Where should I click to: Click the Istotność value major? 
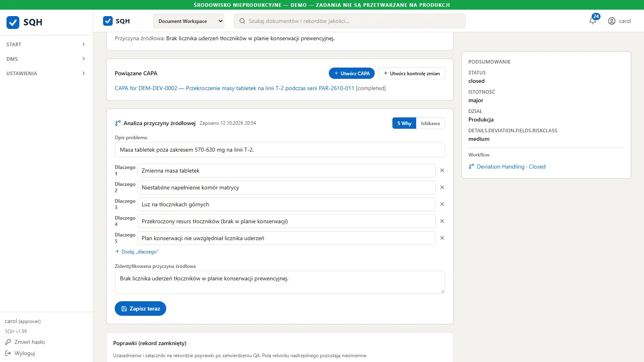[476, 100]
